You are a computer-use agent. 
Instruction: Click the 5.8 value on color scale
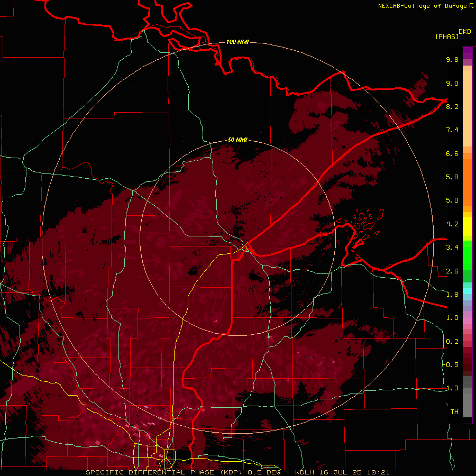coord(452,177)
